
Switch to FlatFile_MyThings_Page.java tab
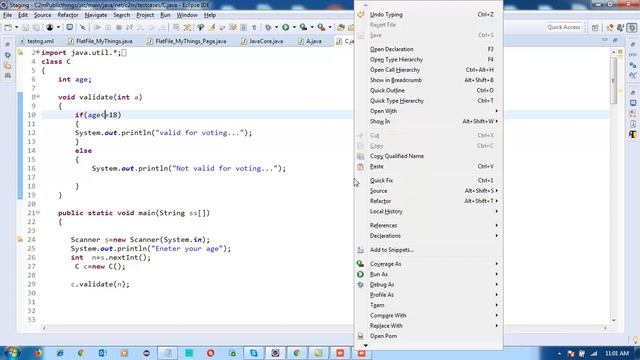click(187, 41)
